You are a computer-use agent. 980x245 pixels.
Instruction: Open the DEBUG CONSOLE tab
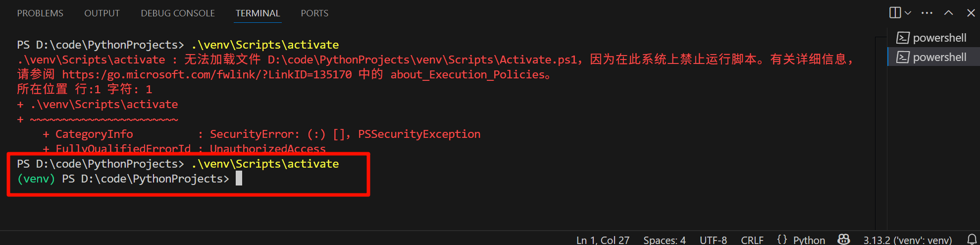pyautogui.click(x=178, y=13)
